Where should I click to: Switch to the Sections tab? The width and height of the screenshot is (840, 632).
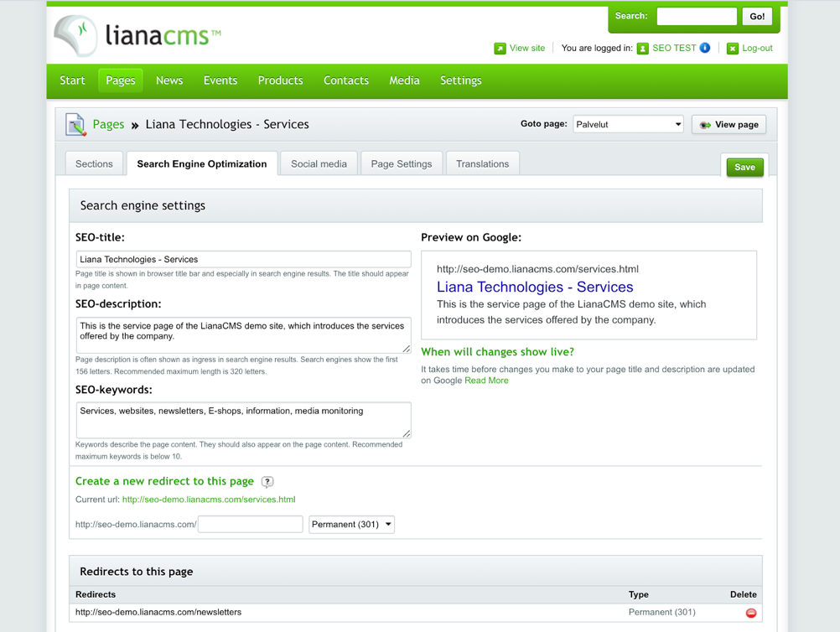(x=94, y=164)
